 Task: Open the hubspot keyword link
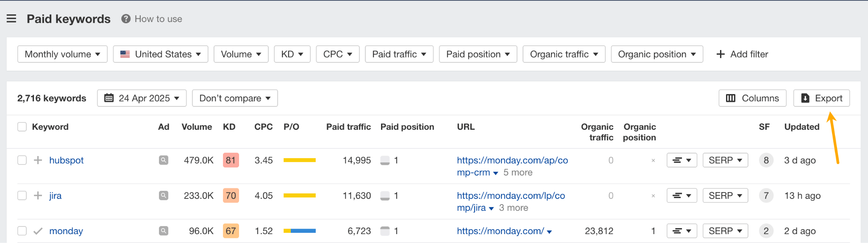tap(67, 160)
